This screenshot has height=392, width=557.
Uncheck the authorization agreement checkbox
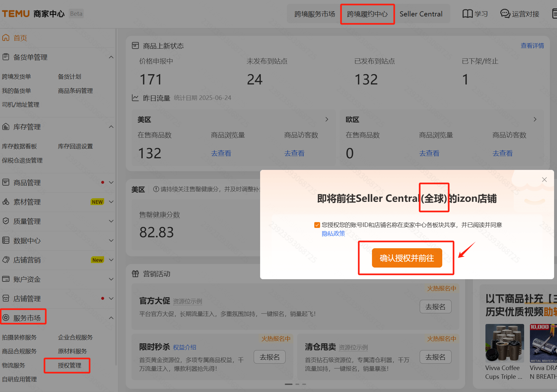[317, 225]
